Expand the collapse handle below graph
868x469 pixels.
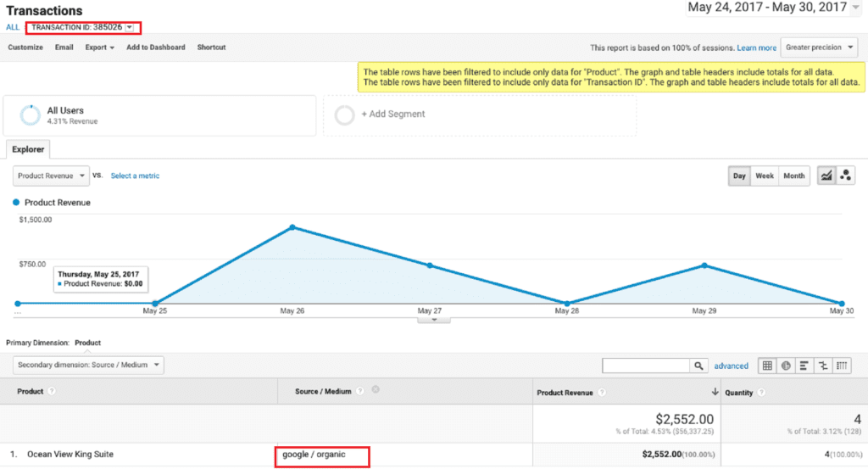coord(434,320)
